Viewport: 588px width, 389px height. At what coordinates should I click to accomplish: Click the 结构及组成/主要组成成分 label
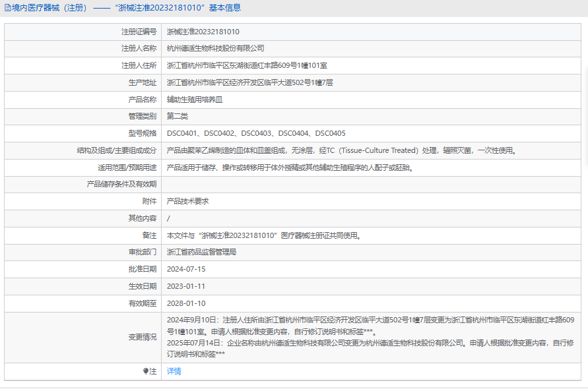click(117, 150)
